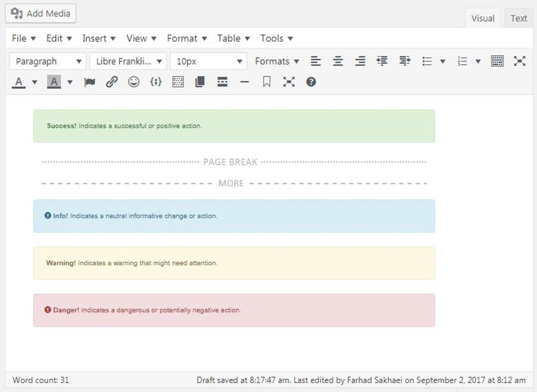Insert a horizontal line
This screenshot has height=392, width=537.
244,82
